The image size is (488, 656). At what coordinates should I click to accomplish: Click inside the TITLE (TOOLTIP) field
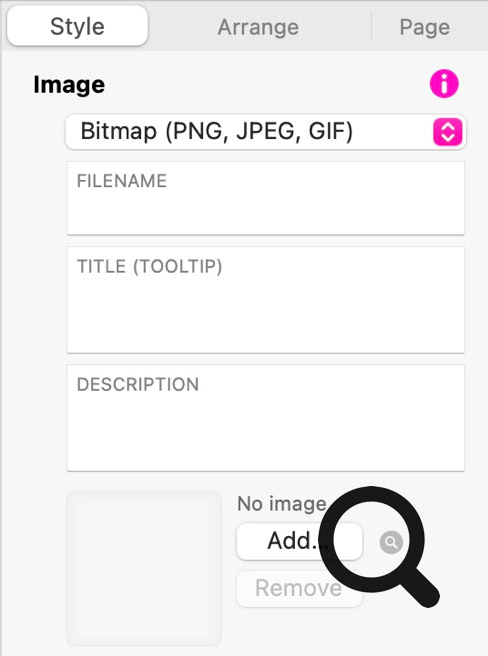[266, 300]
